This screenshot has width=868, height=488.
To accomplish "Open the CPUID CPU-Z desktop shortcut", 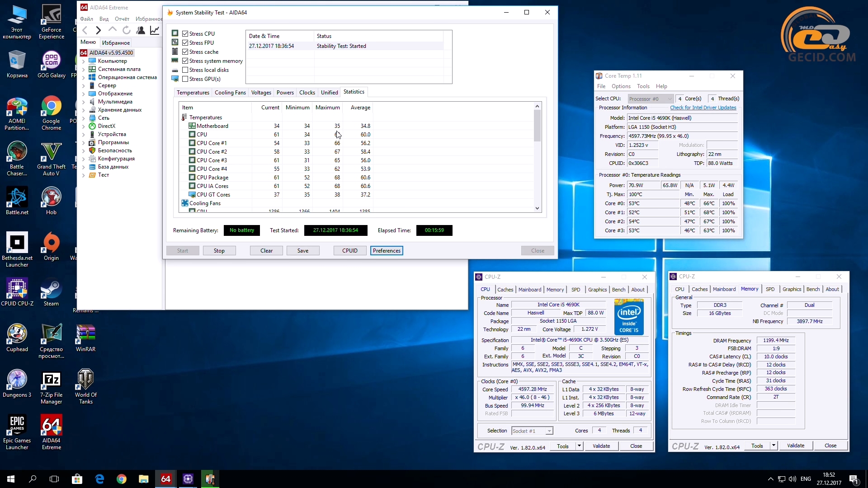I will pos(17,292).
